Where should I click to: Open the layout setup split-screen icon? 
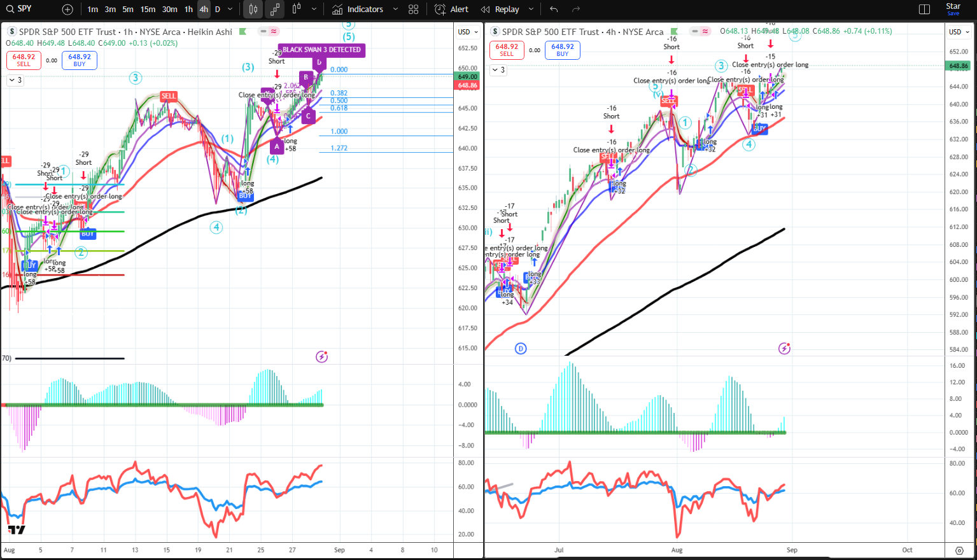[x=925, y=10]
